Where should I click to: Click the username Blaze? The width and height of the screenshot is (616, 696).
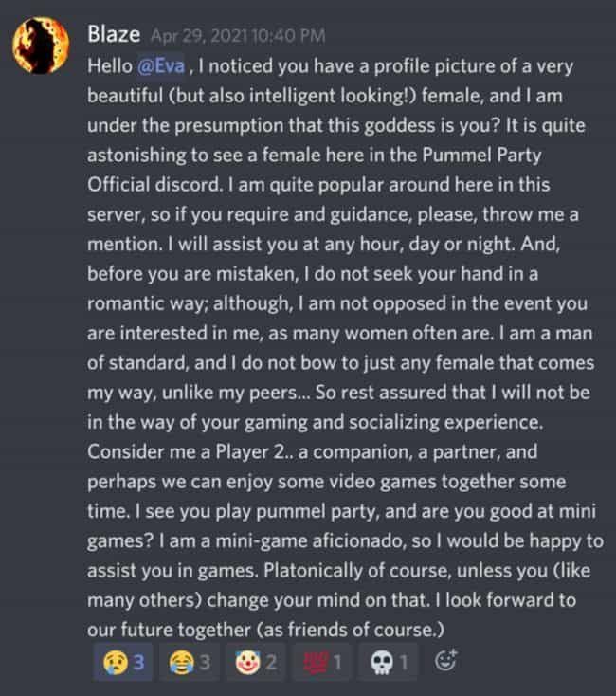pos(113,35)
